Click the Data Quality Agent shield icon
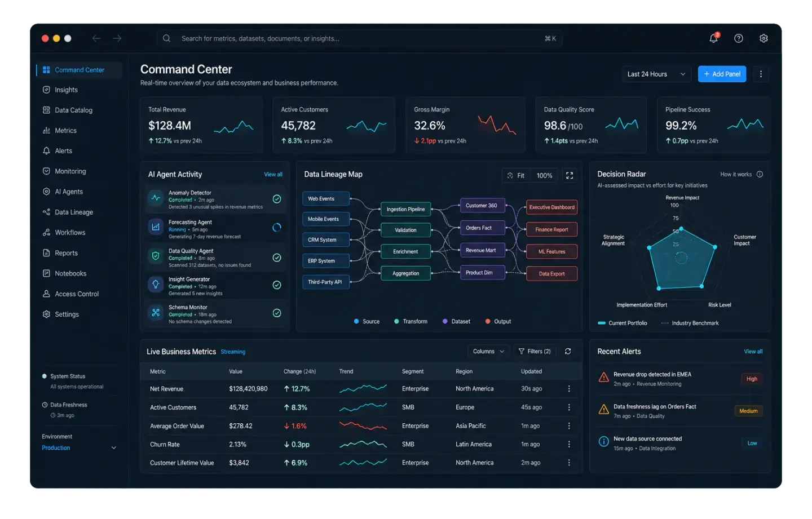Viewport: 812px width, 519px height. point(156,256)
